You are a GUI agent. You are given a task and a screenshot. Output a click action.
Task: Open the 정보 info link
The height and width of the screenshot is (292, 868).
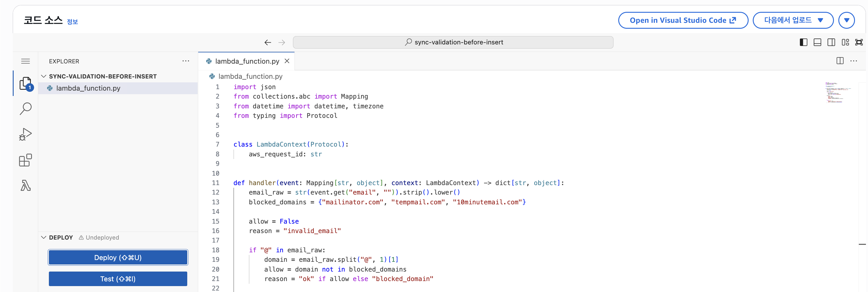click(73, 22)
